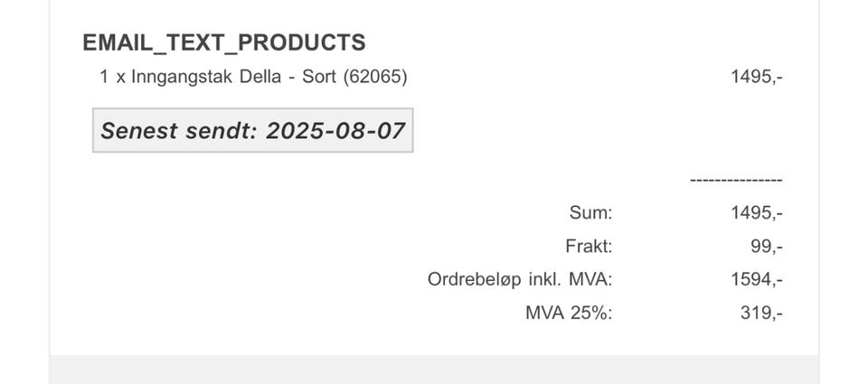The height and width of the screenshot is (384, 868).
Task: Click the order total 1594,-
Action: coord(756,279)
